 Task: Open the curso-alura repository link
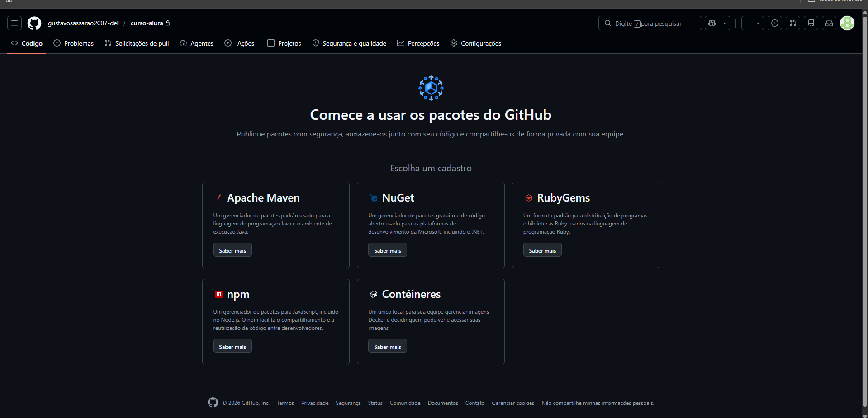point(147,23)
